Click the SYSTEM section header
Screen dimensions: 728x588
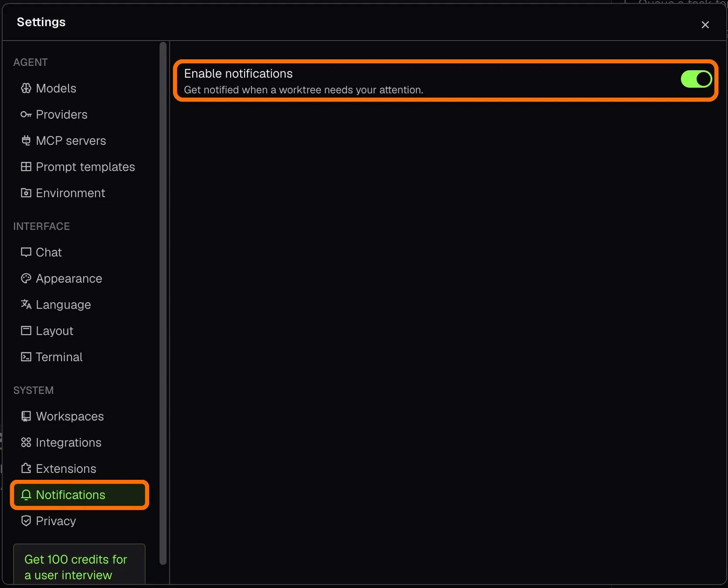(34, 390)
